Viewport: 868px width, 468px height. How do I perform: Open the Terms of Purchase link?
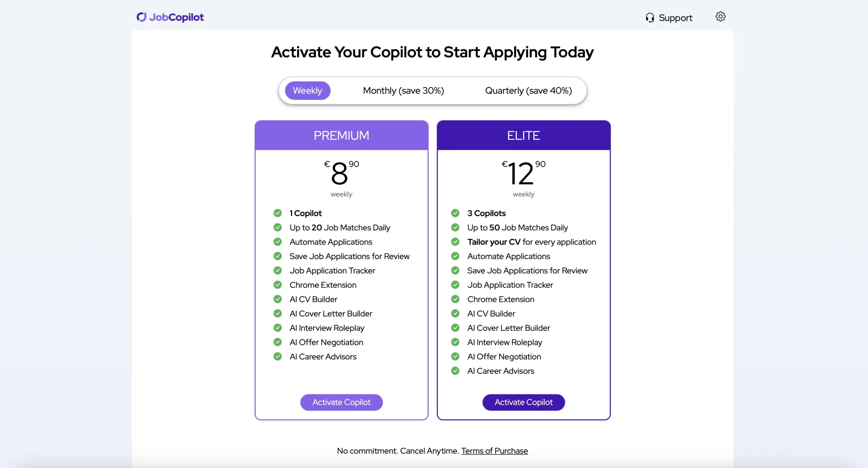[494, 451]
